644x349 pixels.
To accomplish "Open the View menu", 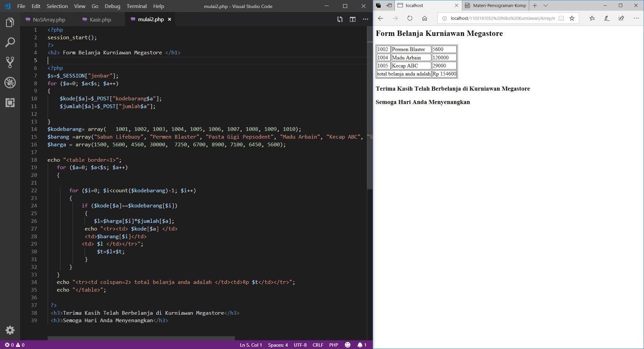I will pyautogui.click(x=80, y=6).
